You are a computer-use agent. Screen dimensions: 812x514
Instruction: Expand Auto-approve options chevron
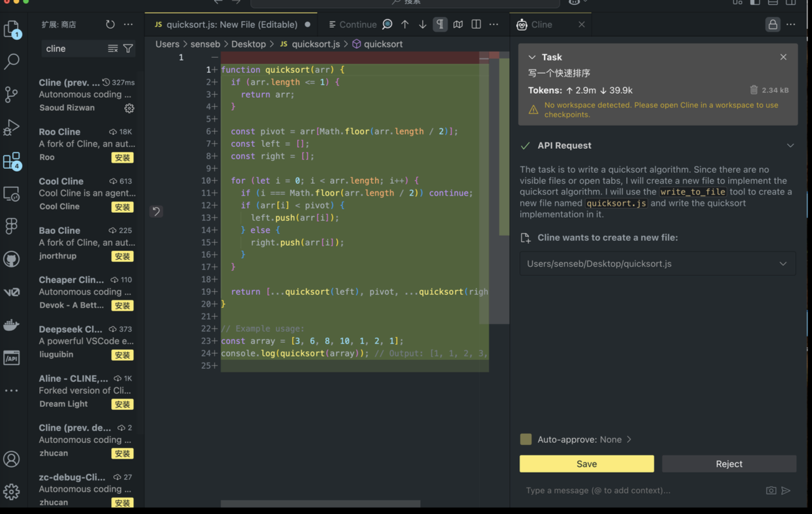[x=629, y=439]
